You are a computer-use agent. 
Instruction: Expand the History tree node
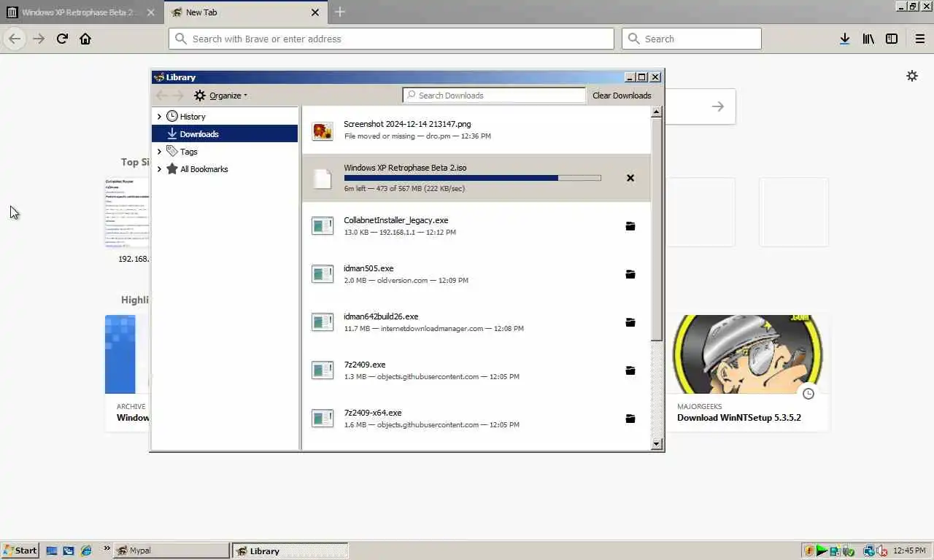click(159, 116)
